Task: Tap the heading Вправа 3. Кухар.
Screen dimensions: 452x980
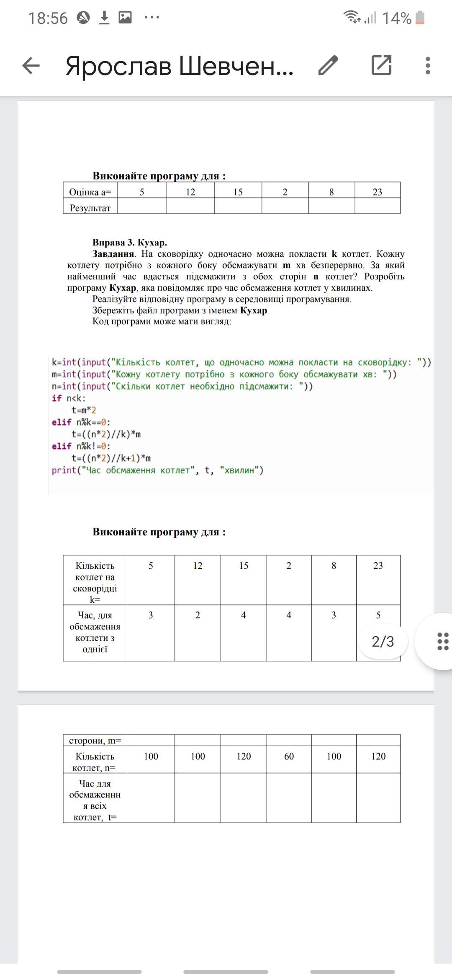Action: point(130,242)
